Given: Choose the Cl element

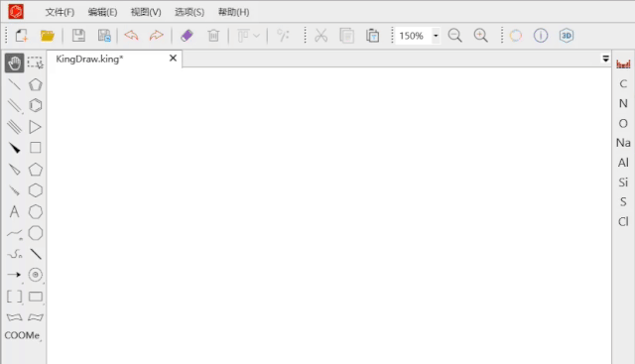Looking at the screenshot, I should [x=623, y=221].
